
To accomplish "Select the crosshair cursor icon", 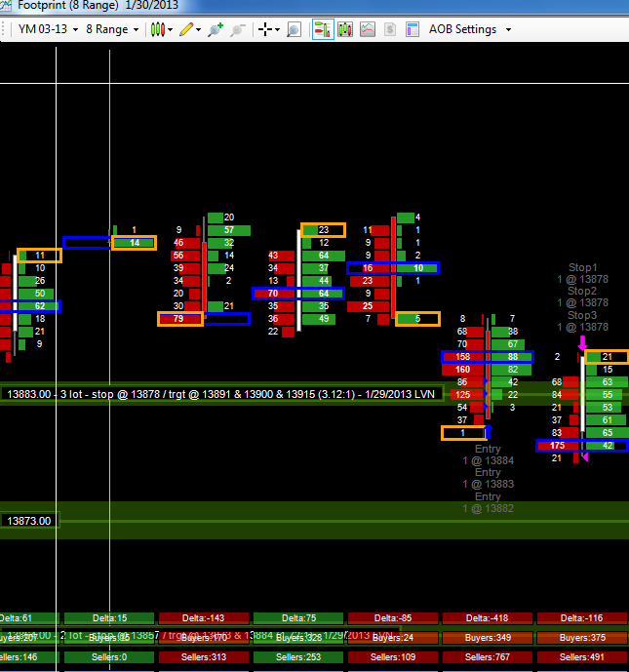I will [265, 29].
